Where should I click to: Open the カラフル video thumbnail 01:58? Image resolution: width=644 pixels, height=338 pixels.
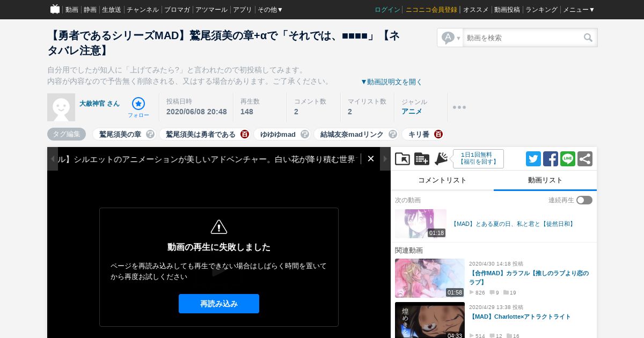pyautogui.click(x=430, y=278)
